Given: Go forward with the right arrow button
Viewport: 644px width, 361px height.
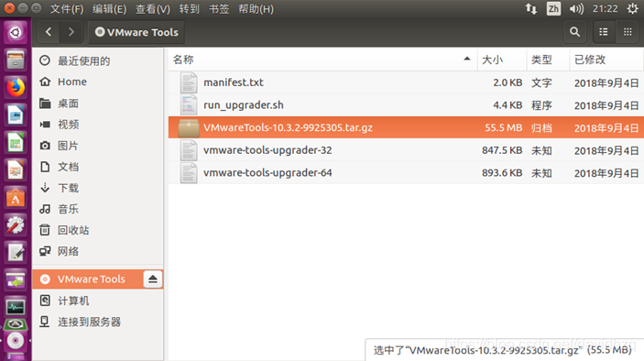Looking at the screenshot, I should click(x=71, y=32).
